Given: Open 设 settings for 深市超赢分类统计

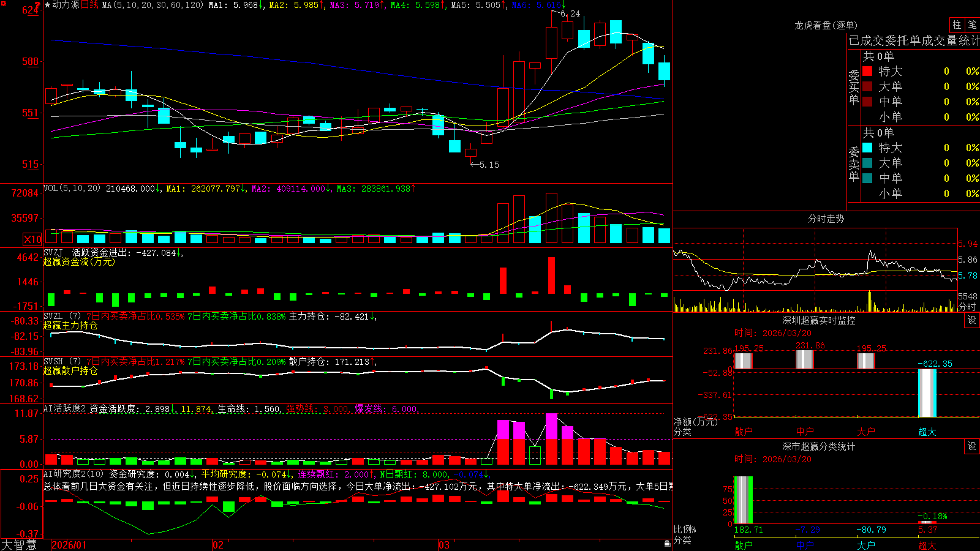Looking at the screenshot, I should 972,446.
